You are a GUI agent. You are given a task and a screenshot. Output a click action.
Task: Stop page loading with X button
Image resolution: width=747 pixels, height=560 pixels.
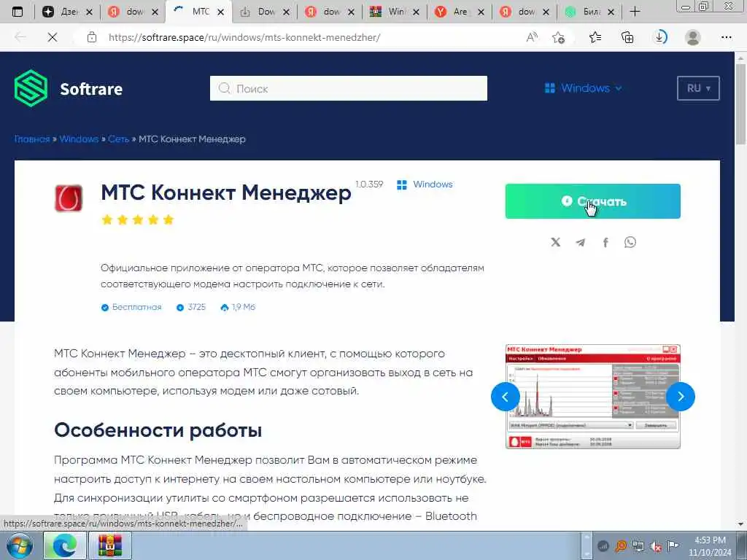point(53,37)
